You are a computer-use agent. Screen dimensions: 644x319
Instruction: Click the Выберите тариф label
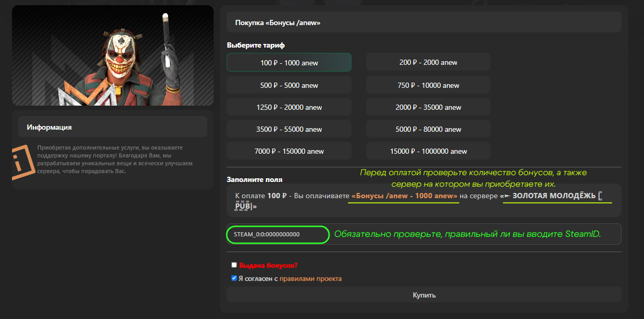coord(256,45)
